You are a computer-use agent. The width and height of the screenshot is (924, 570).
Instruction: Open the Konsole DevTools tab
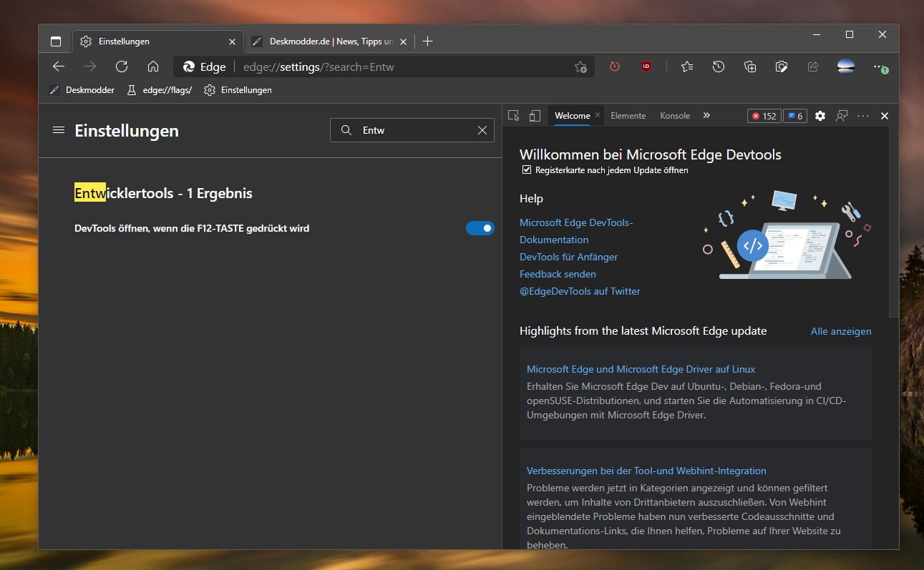(x=675, y=116)
